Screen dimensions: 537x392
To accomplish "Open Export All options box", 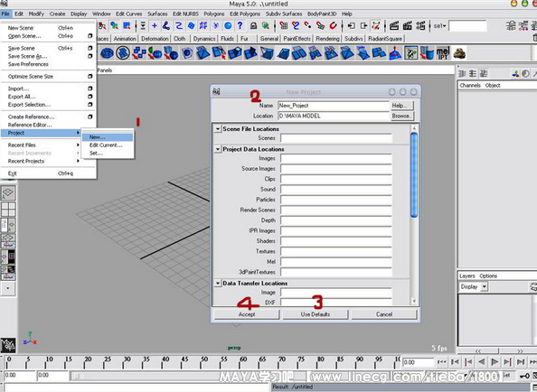I will click(x=90, y=97).
